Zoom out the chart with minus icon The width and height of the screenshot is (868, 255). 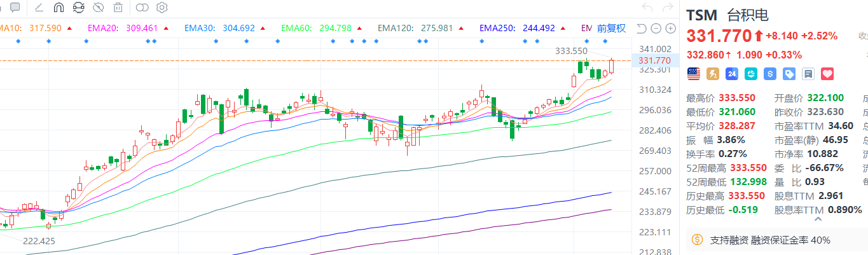pyautogui.click(x=656, y=29)
